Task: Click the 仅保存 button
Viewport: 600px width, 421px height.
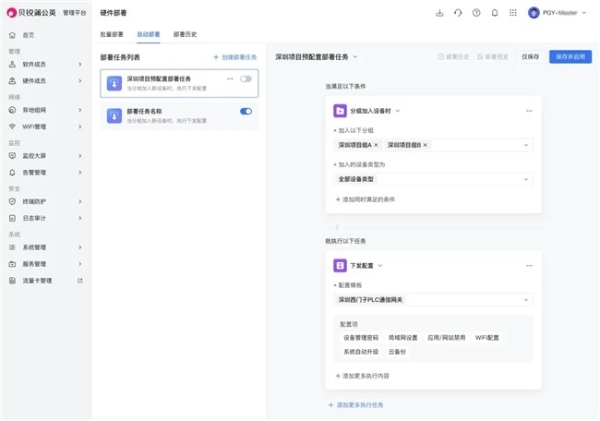Action: [530, 57]
